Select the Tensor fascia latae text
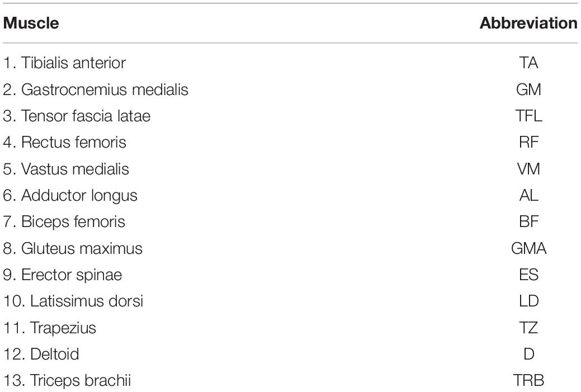The height and width of the screenshot is (392, 581). point(77,116)
